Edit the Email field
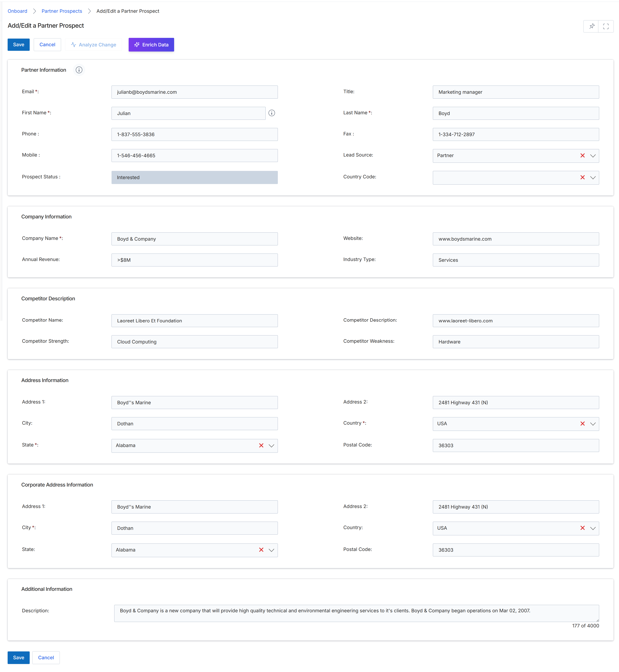The image size is (619, 672). (x=195, y=92)
